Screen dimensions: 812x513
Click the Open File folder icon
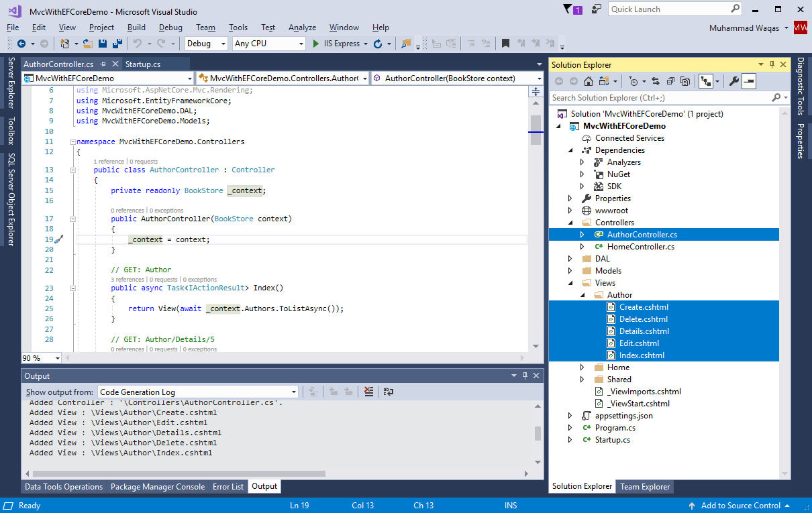pos(88,44)
